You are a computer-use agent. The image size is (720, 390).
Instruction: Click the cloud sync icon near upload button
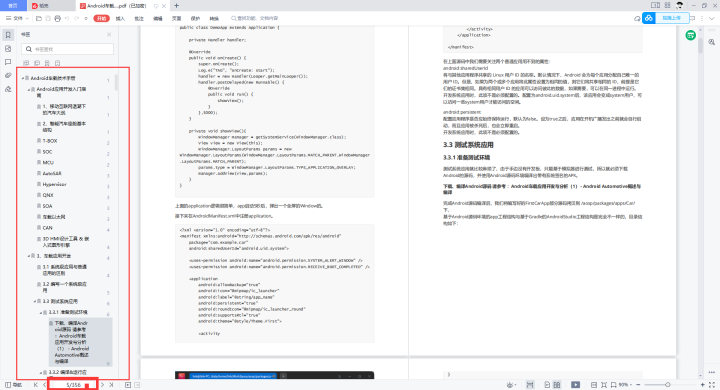point(637,18)
